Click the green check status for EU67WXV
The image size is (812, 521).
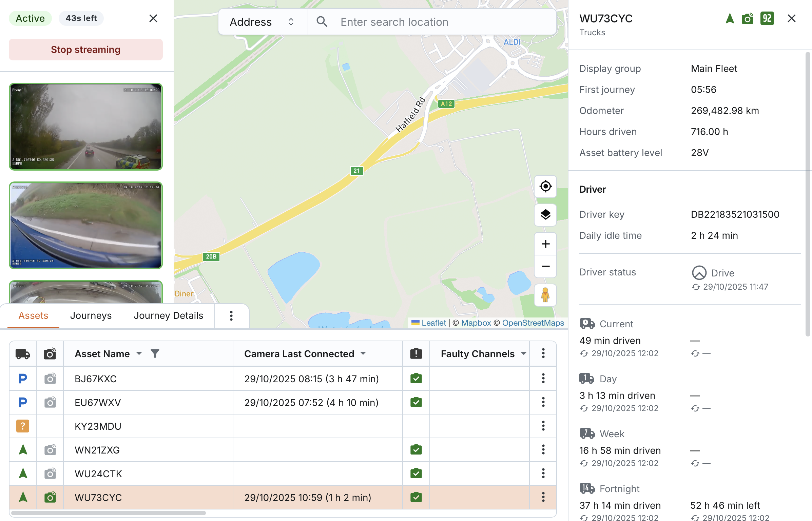coord(416,402)
